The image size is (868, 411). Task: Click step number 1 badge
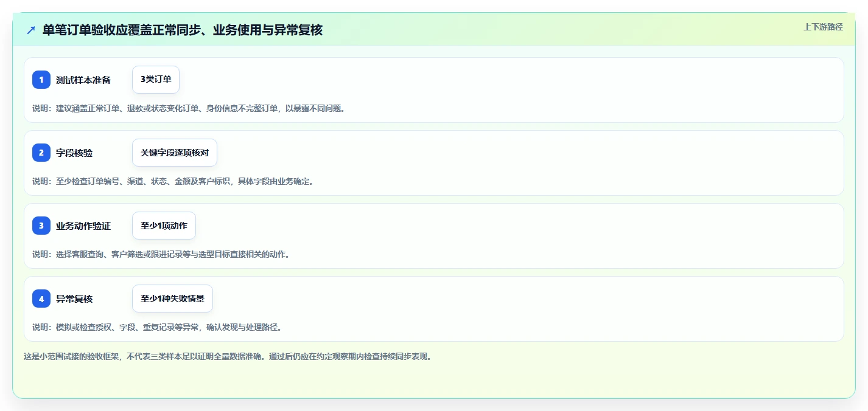41,80
